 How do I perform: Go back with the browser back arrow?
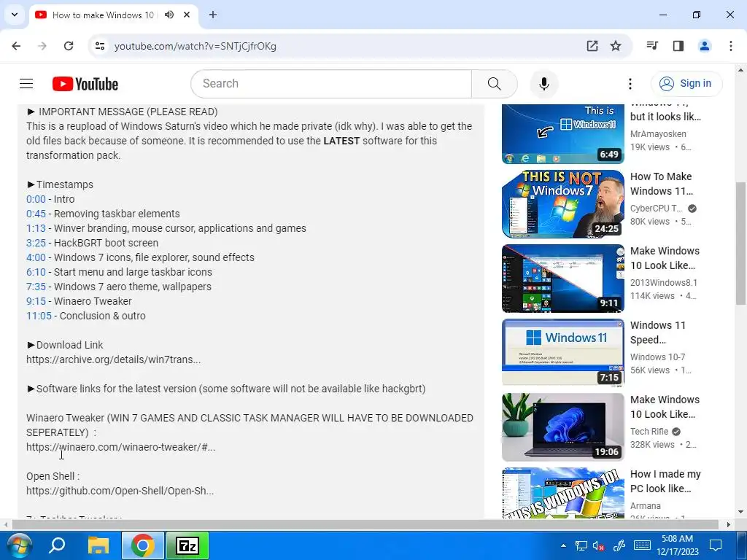coord(16,46)
